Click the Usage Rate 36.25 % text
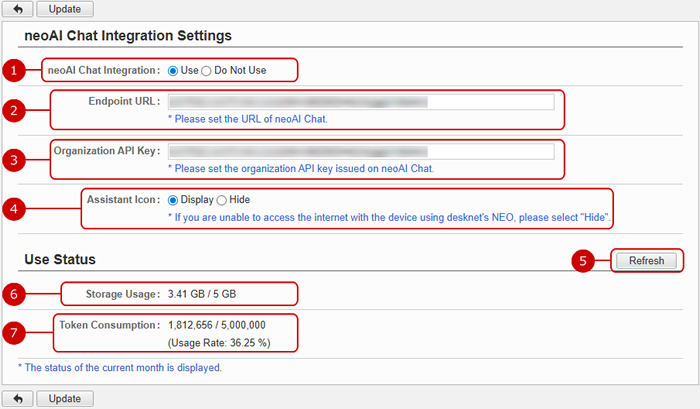This screenshot has height=409, width=700. [x=219, y=343]
